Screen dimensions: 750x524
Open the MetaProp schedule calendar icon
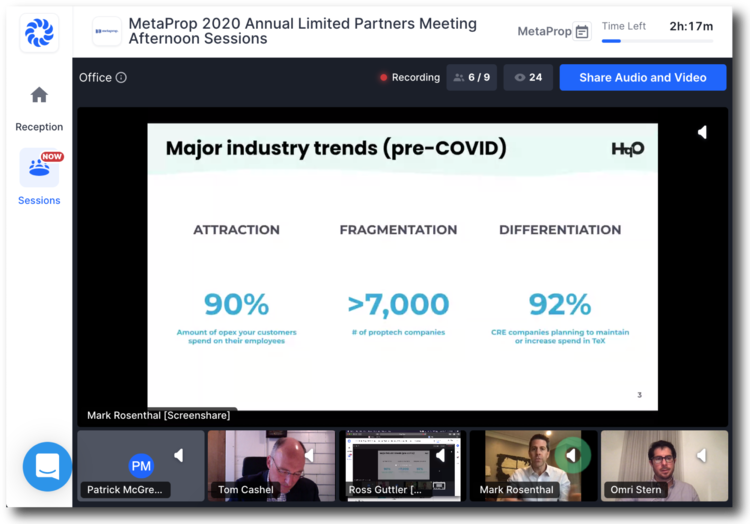(x=582, y=32)
